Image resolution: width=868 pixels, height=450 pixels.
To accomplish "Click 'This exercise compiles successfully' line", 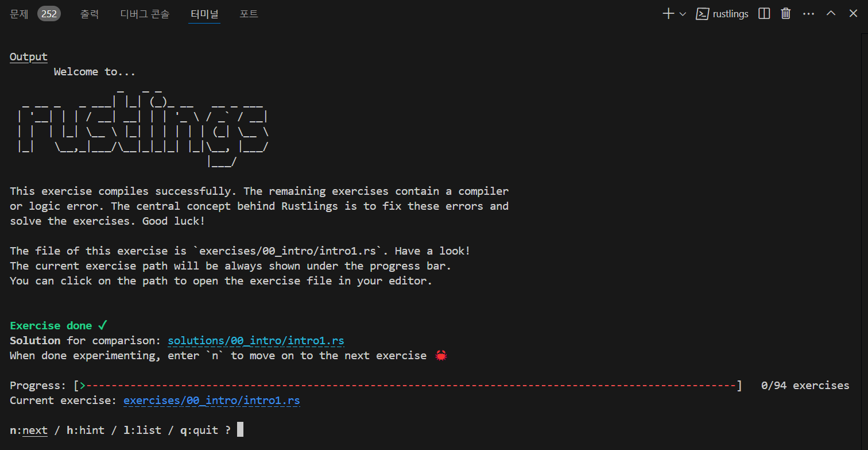I will (x=259, y=191).
